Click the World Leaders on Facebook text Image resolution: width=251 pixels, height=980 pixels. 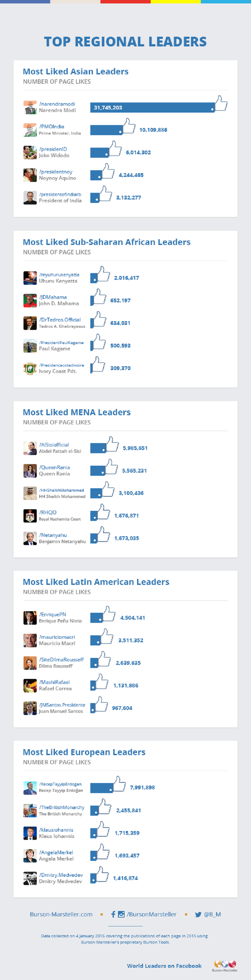(164, 966)
